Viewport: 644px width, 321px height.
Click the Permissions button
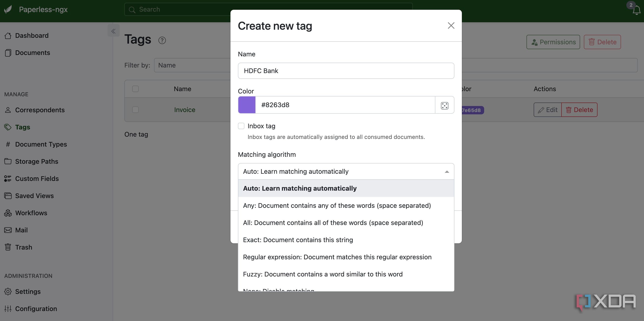pos(553,42)
